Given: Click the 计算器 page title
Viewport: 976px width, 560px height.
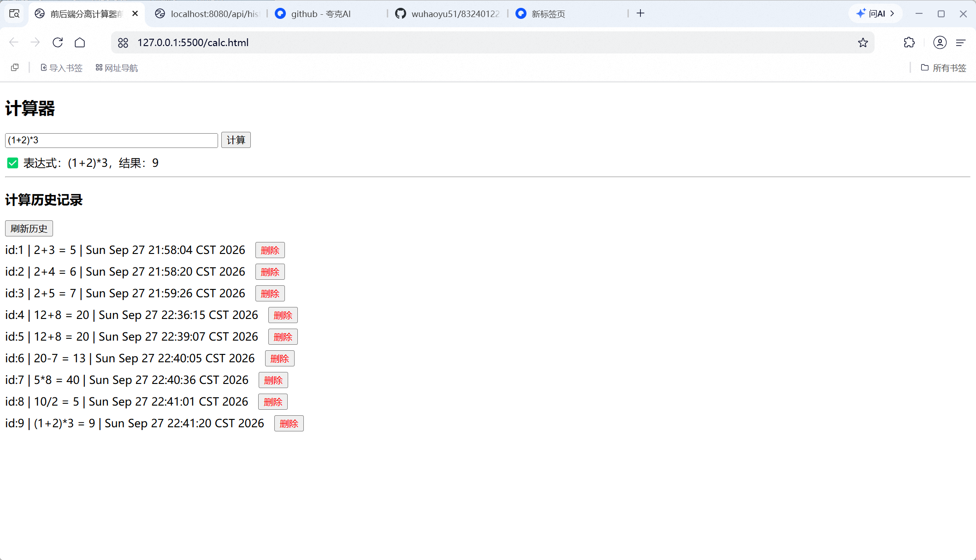Looking at the screenshot, I should (x=30, y=109).
